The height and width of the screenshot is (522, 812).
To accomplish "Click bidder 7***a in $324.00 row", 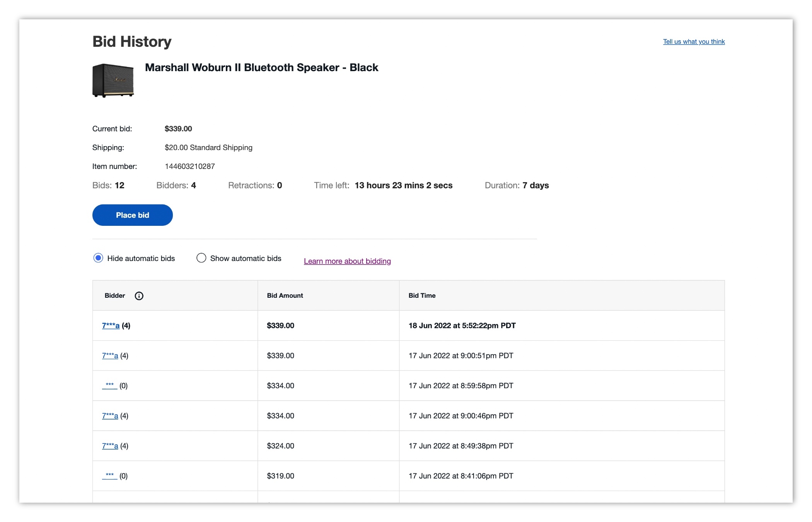I will (110, 446).
